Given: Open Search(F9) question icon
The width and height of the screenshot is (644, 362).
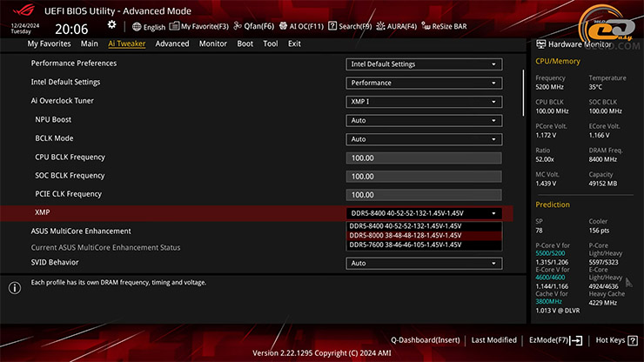Looking at the screenshot, I should coord(332,26).
